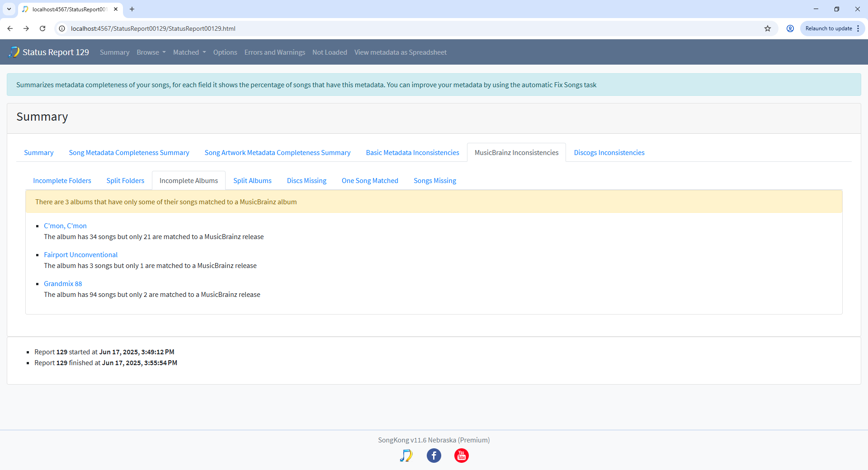Screen dimensions: 868x470
Task: Bookmark this page with the star icon
Action: [x=768, y=28]
